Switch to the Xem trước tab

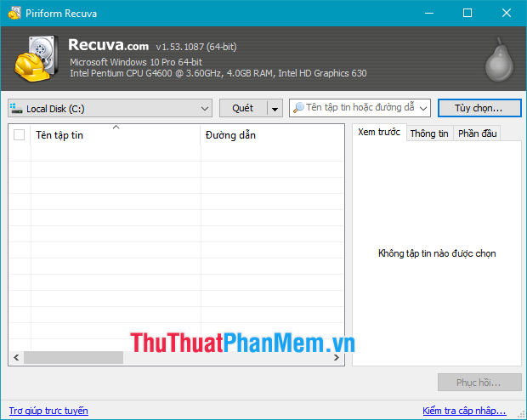click(379, 132)
